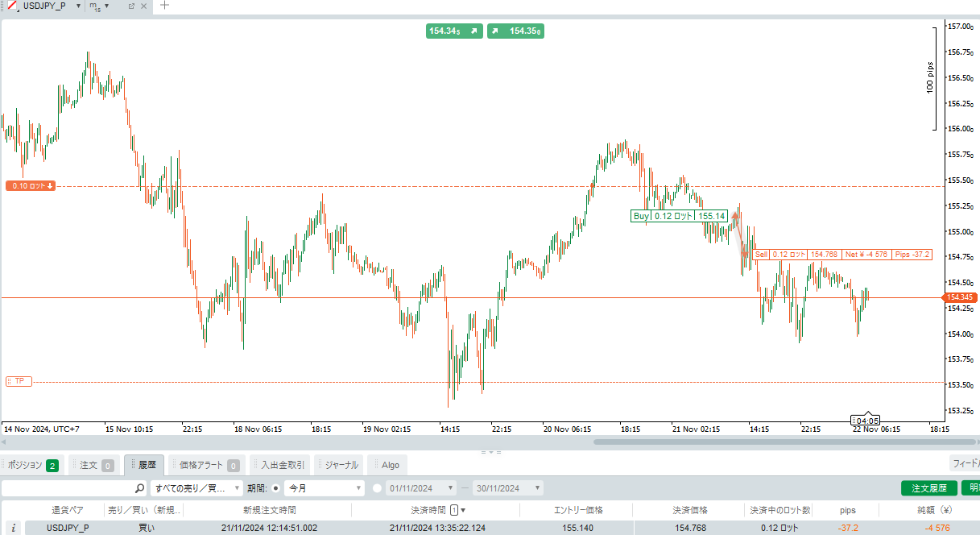Click the info icon on USDJPY_P row
The width and height of the screenshot is (980, 535).
(x=13, y=528)
